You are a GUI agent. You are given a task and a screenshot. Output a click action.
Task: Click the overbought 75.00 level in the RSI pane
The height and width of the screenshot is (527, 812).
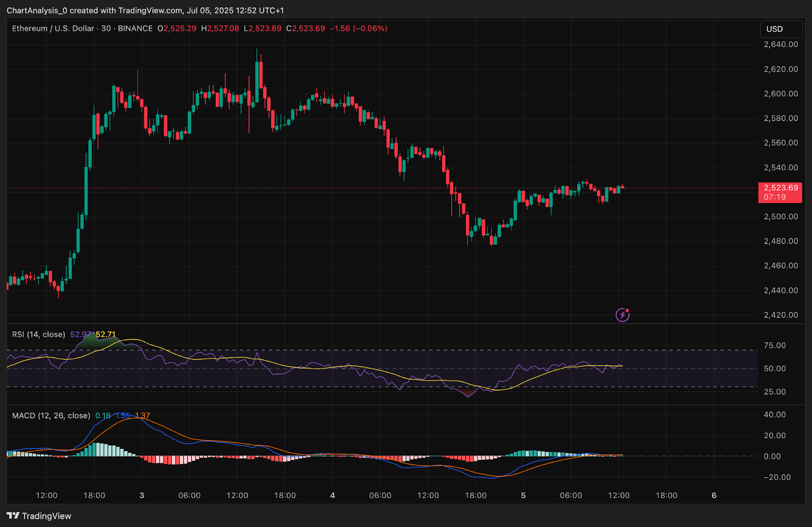point(774,345)
